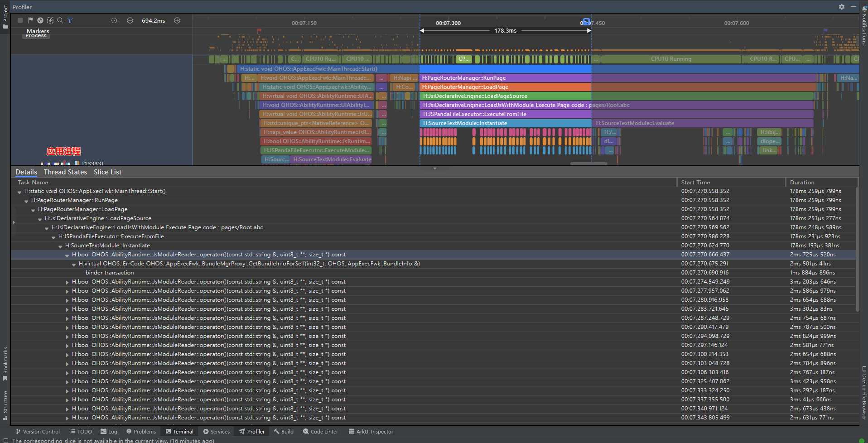
Task: Collapse the GetBundleInfoForSelf tree row
Action: pos(74,265)
